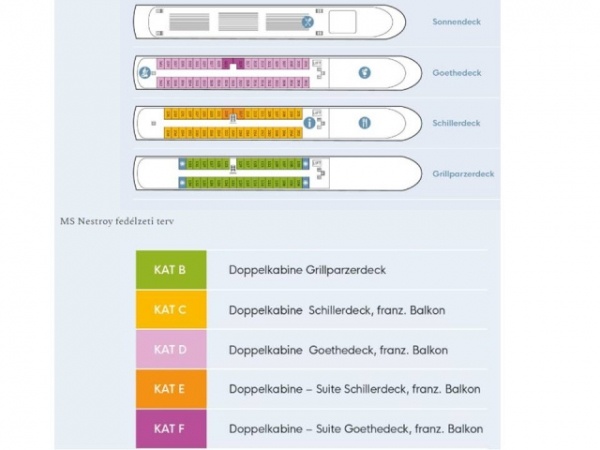Click the yellow KAT C swatch
Screen dimensions: 600x450
171,310
